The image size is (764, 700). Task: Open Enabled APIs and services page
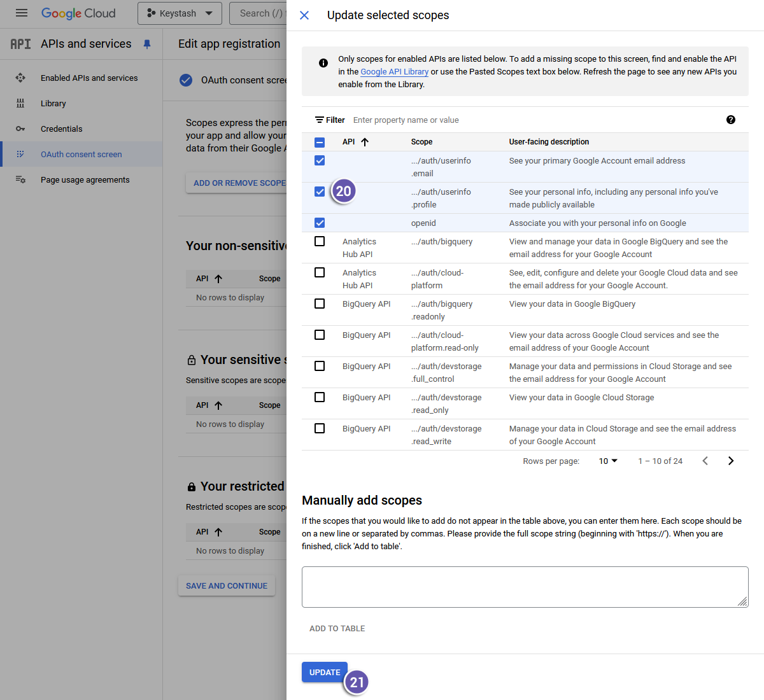click(x=89, y=78)
